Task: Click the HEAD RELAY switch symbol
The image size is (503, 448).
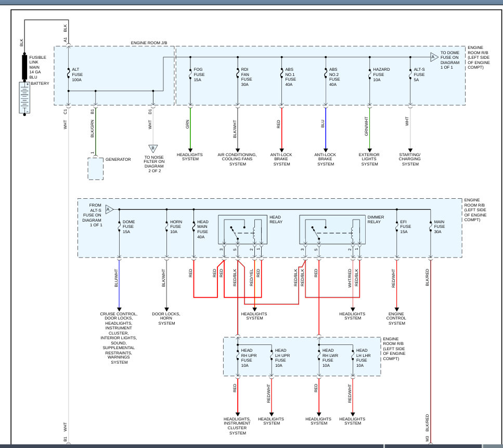Action: (x=242, y=230)
